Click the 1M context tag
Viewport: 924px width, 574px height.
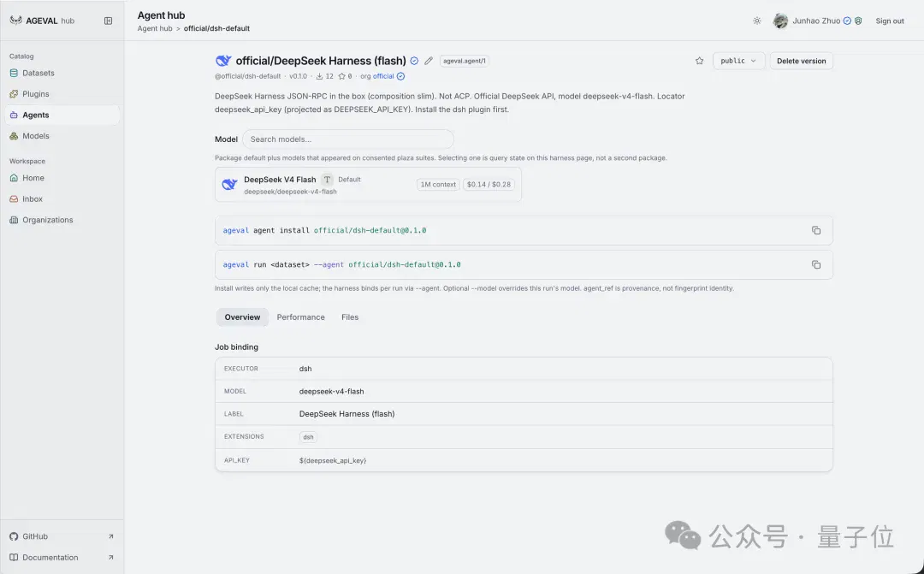(x=438, y=185)
